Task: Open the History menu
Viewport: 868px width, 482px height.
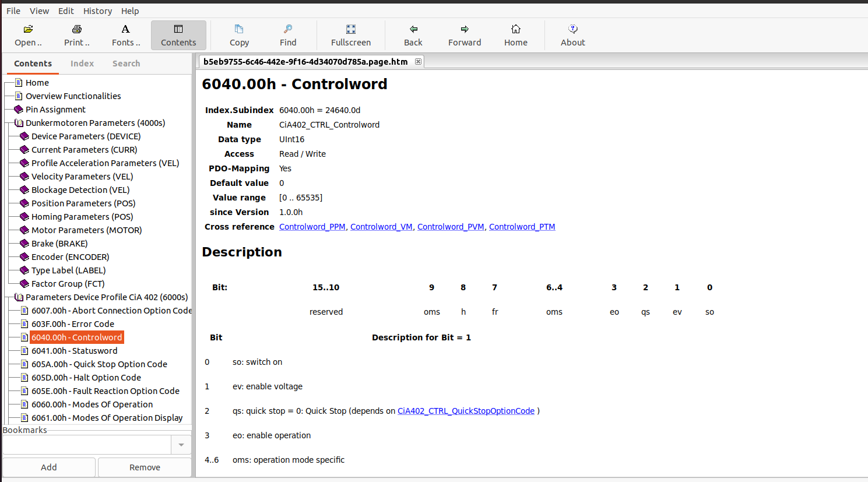Action: 97,10
